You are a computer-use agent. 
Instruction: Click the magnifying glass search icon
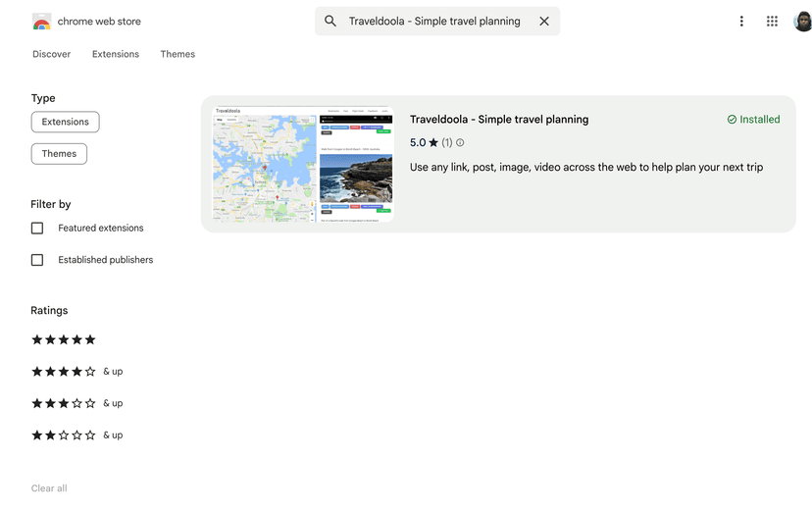(330, 22)
